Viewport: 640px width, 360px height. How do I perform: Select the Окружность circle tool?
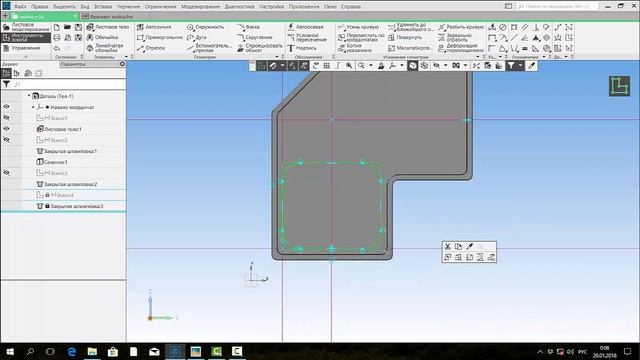click(205, 27)
